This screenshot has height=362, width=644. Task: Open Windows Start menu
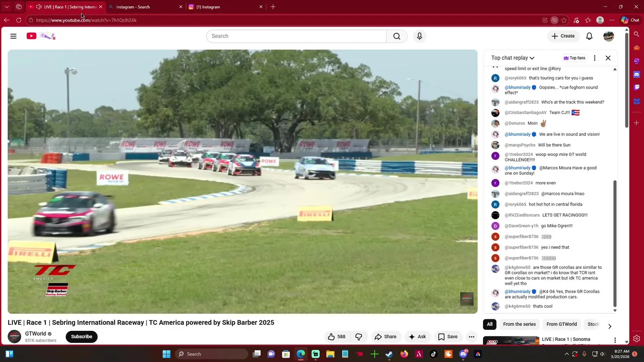pos(167,354)
